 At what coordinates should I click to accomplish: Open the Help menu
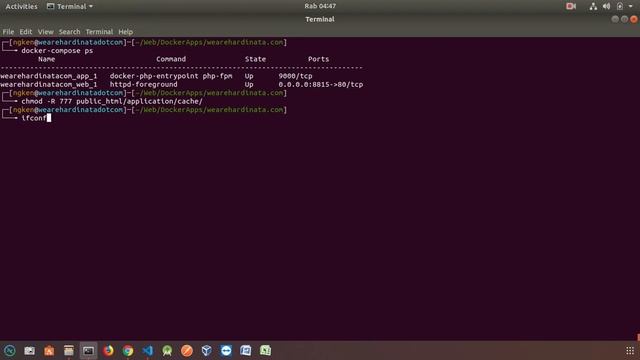(x=126, y=32)
